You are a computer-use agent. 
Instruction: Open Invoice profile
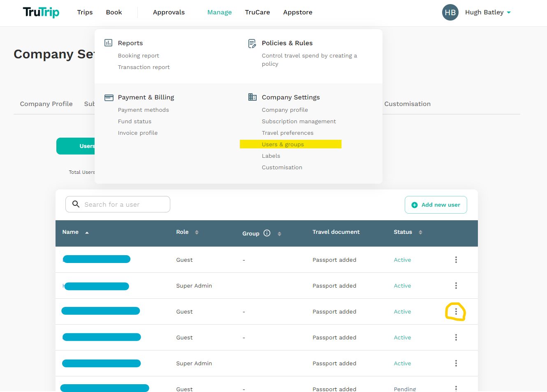coord(138,133)
